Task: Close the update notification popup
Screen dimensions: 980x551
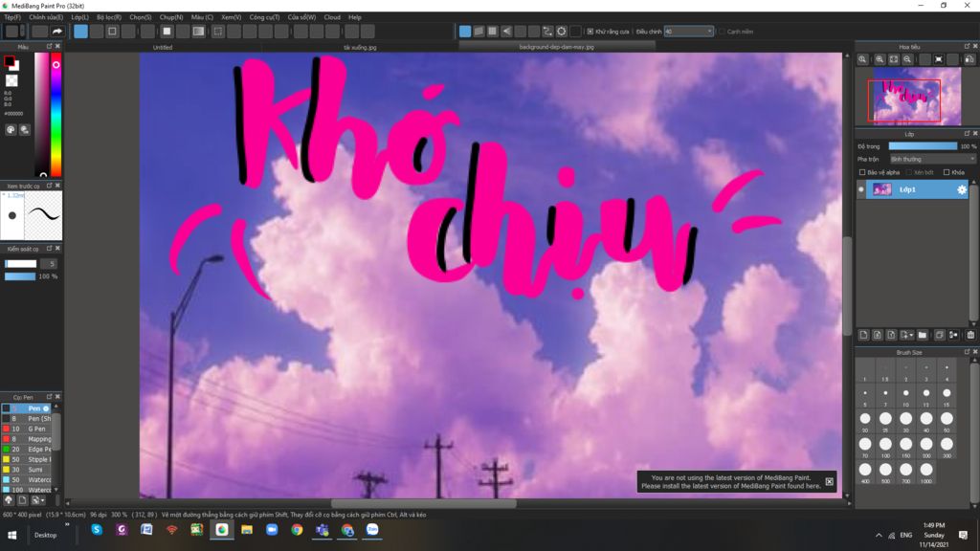Action: click(x=829, y=482)
